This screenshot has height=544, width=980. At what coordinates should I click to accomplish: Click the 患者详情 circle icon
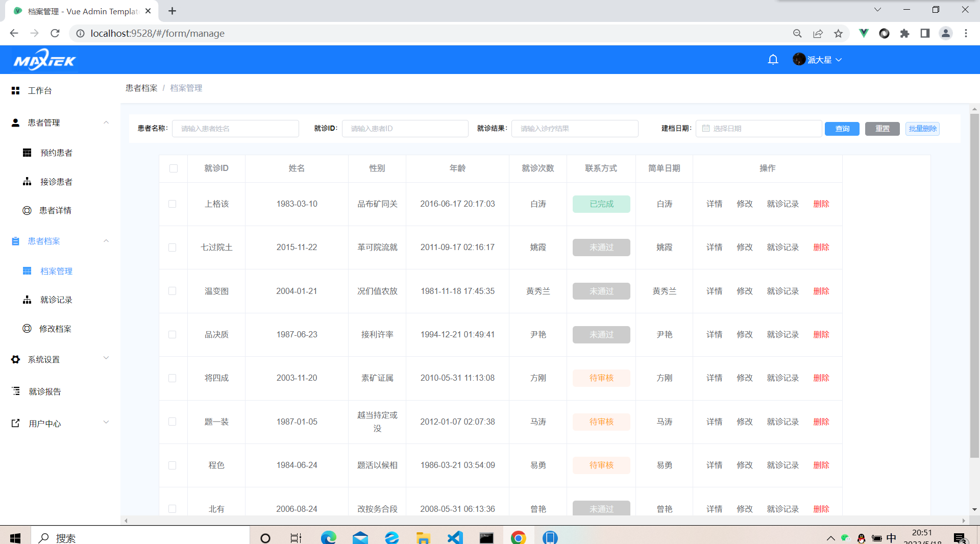point(27,210)
